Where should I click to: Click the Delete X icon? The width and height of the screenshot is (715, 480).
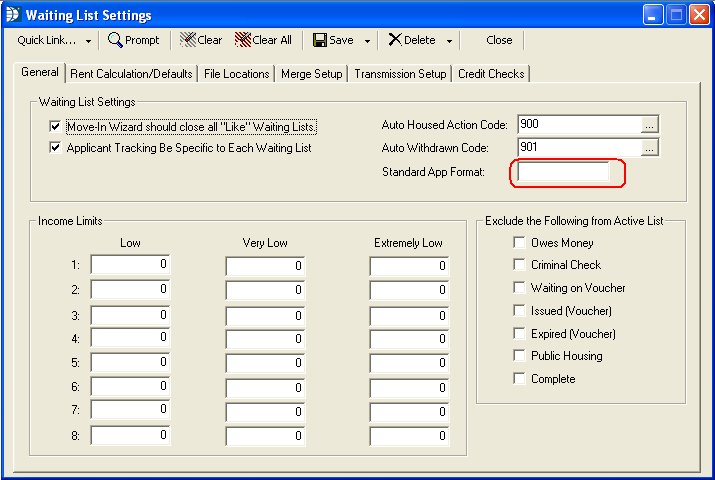395,40
